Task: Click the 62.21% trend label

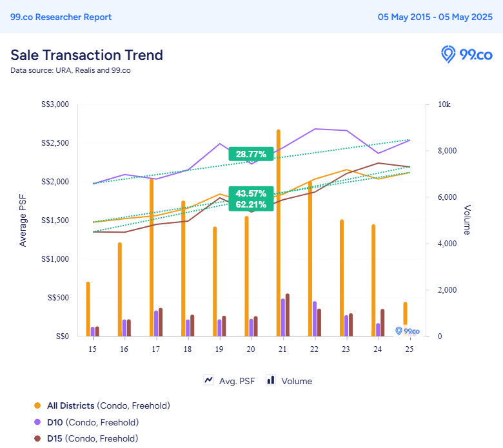Action: (251, 204)
